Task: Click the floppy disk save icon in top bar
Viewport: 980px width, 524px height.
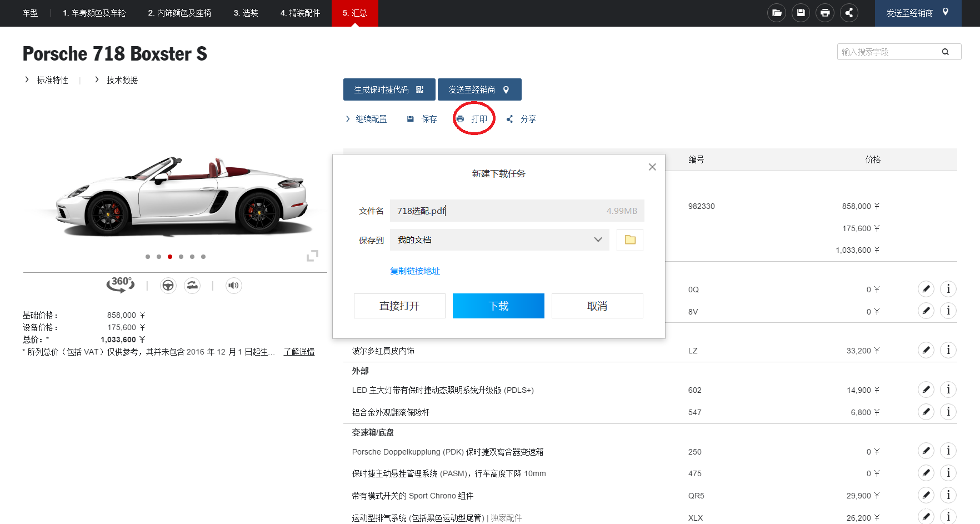Action: point(801,13)
